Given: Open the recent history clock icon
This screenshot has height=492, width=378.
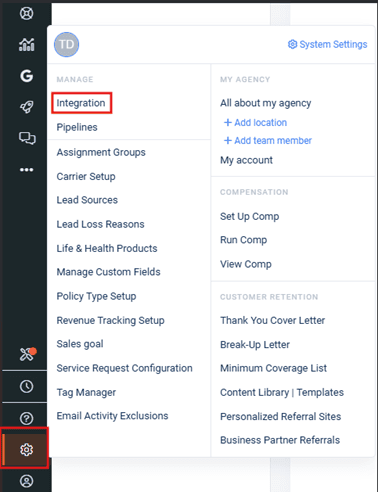Looking at the screenshot, I should [26, 386].
